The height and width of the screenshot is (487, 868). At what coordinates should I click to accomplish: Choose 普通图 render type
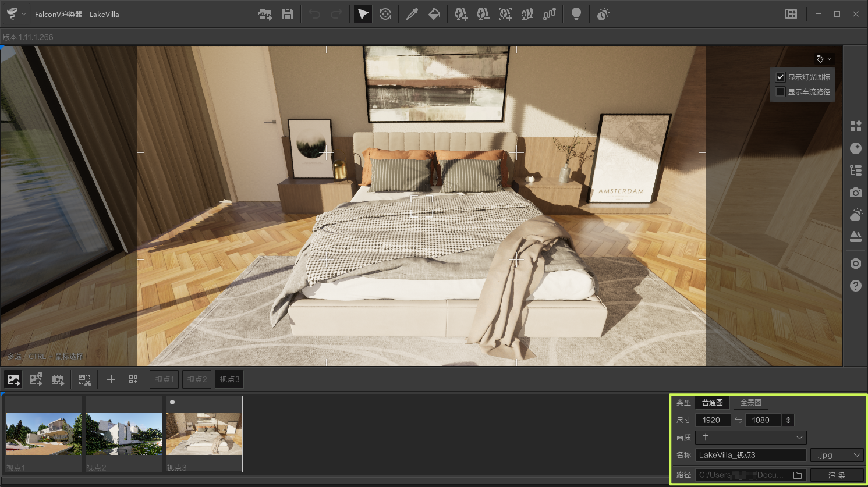pyautogui.click(x=713, y=403)
